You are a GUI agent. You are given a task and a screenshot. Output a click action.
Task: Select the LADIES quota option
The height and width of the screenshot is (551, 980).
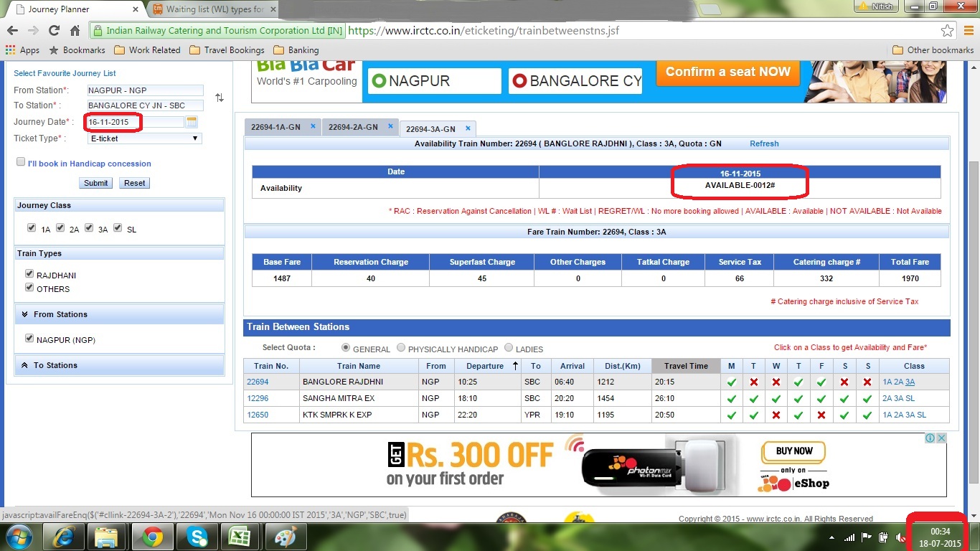tap(509, 348)
